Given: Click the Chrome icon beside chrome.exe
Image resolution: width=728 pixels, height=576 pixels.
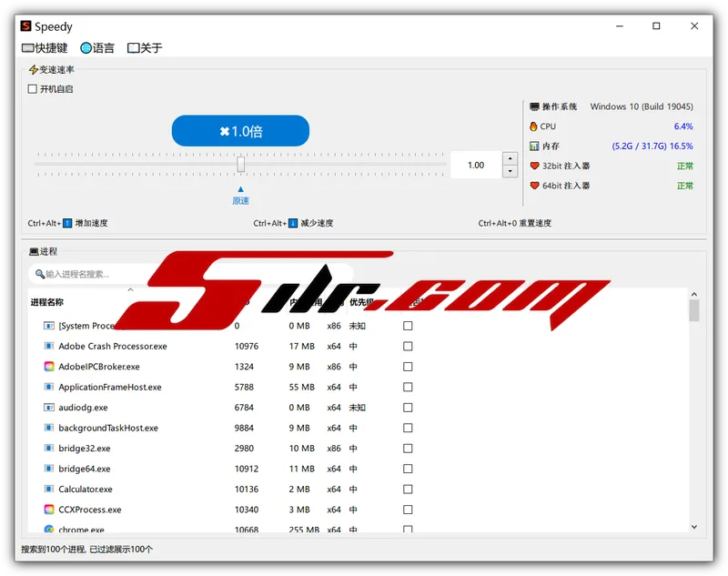Looking at the screenshot, I should pos(49,530).
